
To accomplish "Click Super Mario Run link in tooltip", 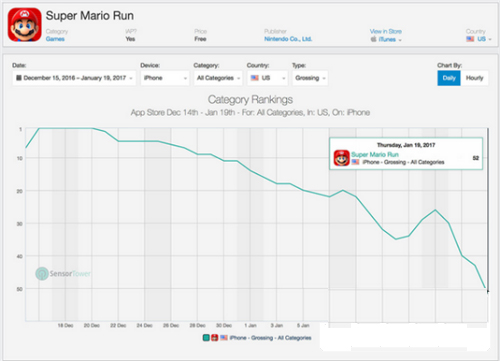I will tap(375, 154).
